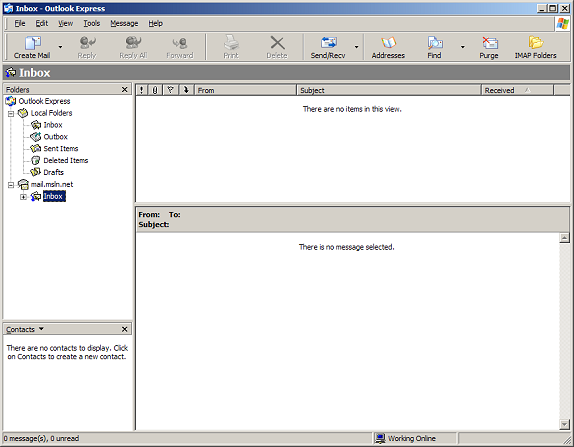Image resolution: width=574 pixels, height=447 pixels.
Task: Open the Message menu
Action: tap(124, 23)
